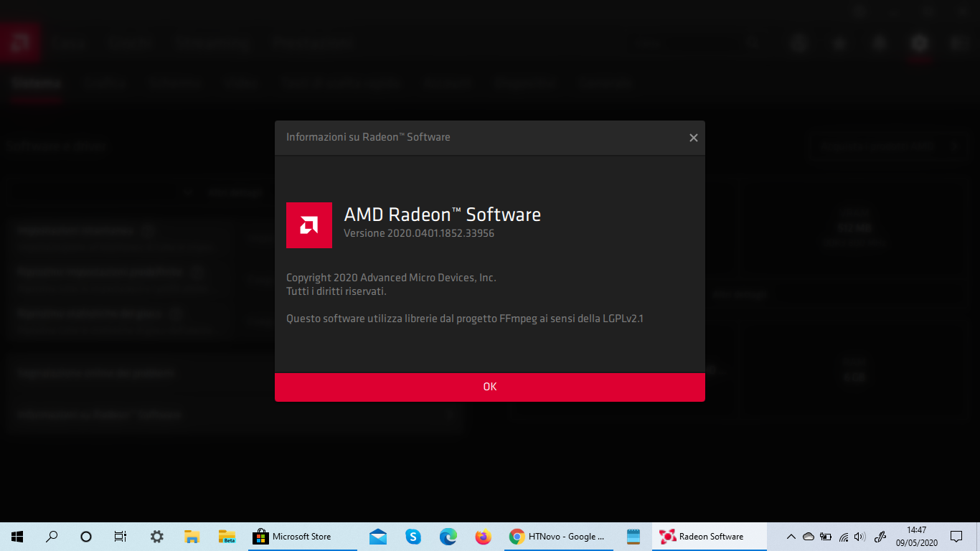980x551 pixels.
Task: Open the Windows Start menu
Action: [x=17, y=537]
